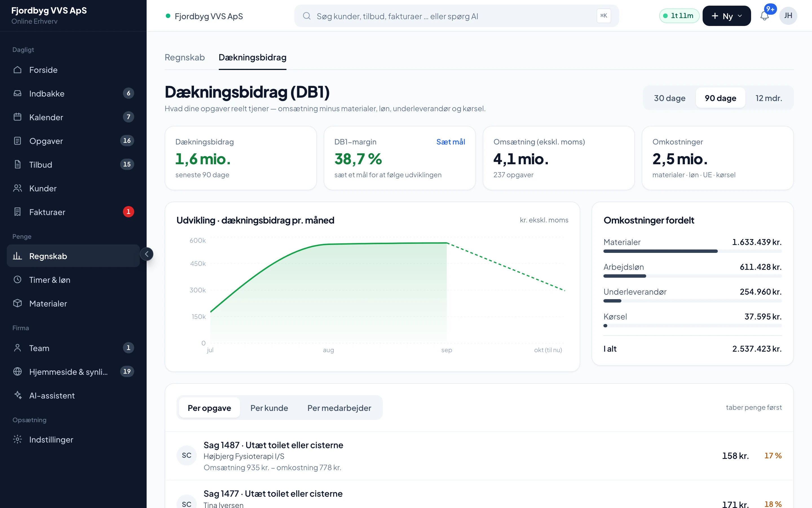Open Forside from the home icon

17,70
